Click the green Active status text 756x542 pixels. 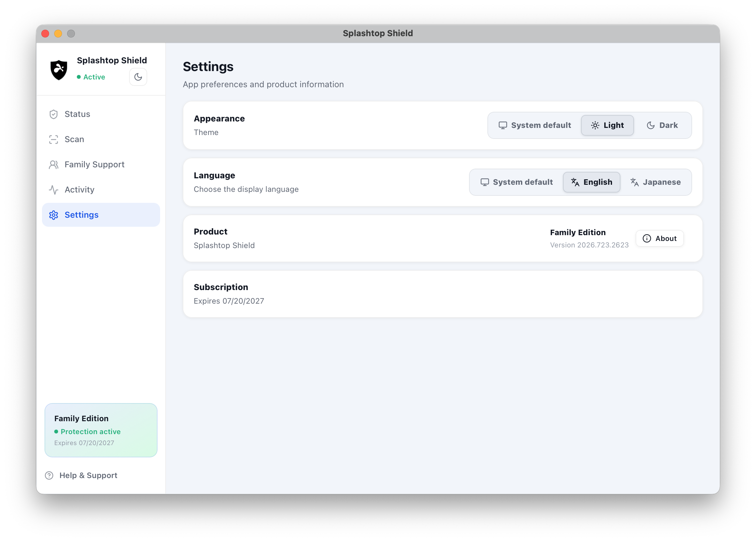click(x=94, y=77)
